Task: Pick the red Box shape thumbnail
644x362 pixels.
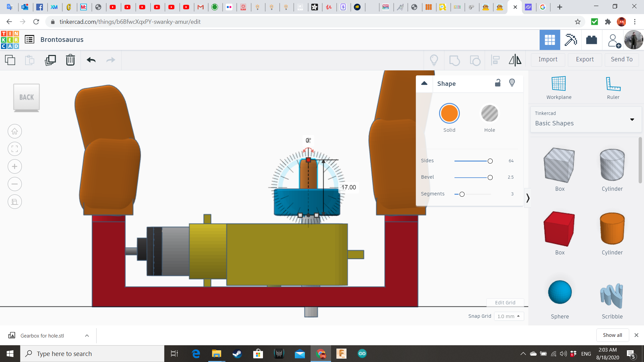Action: click(559, 229)
